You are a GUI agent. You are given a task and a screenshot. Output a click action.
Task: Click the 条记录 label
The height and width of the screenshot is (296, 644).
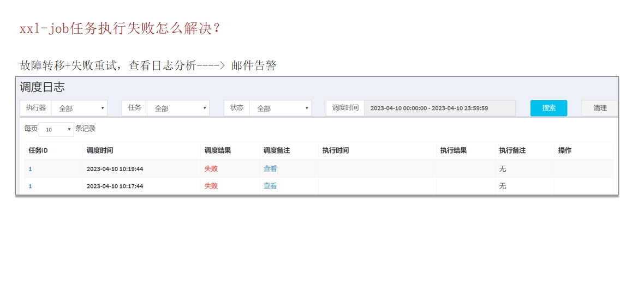86,129
